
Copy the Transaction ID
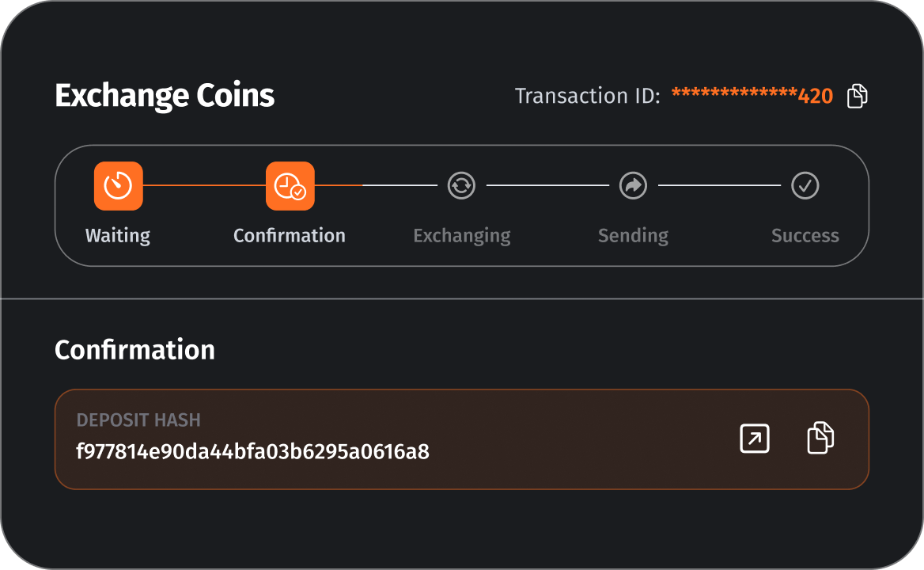pos(857,96)
